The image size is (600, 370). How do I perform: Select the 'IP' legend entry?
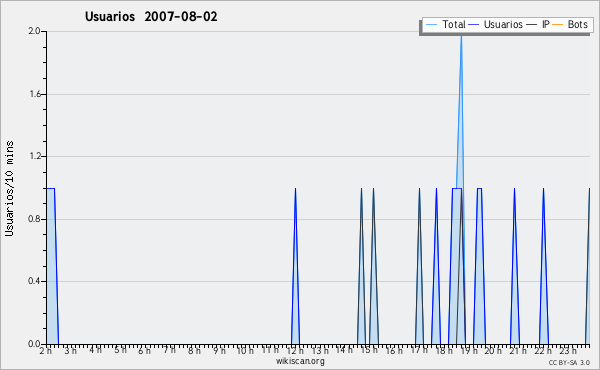point(538,24)
